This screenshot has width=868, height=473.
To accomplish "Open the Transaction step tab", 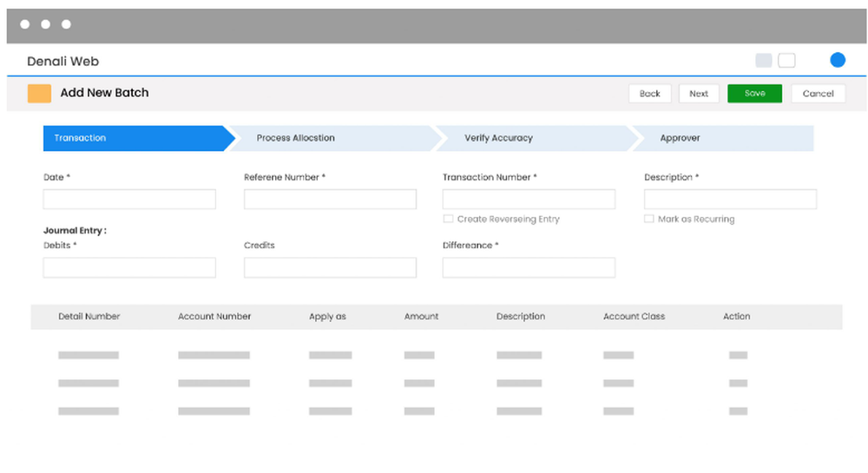I will pos(138,138).
